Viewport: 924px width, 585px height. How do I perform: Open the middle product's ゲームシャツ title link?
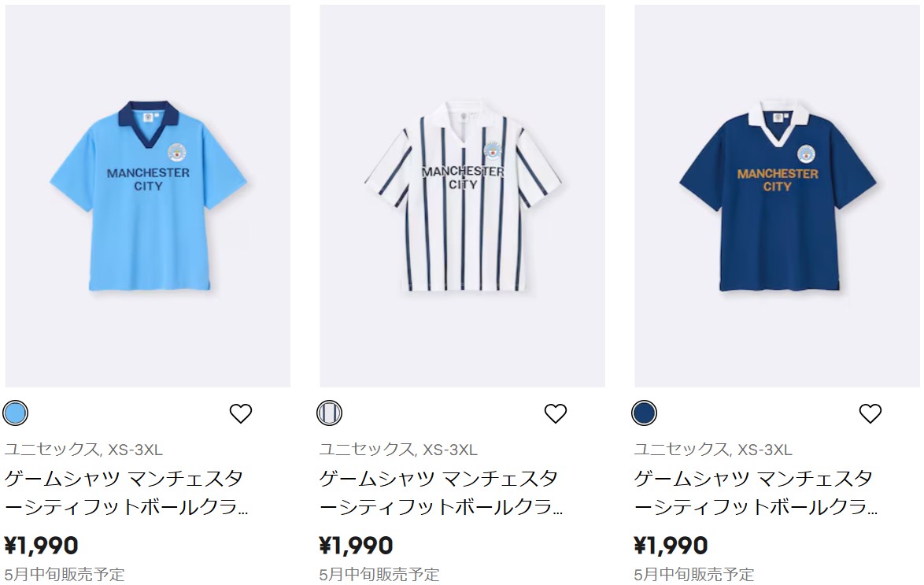click(441, 492)
